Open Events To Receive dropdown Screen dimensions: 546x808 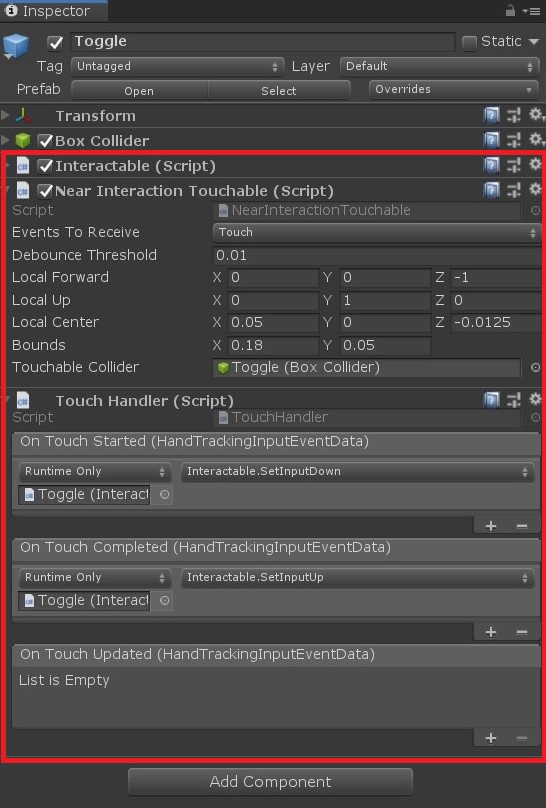[377, 232]
